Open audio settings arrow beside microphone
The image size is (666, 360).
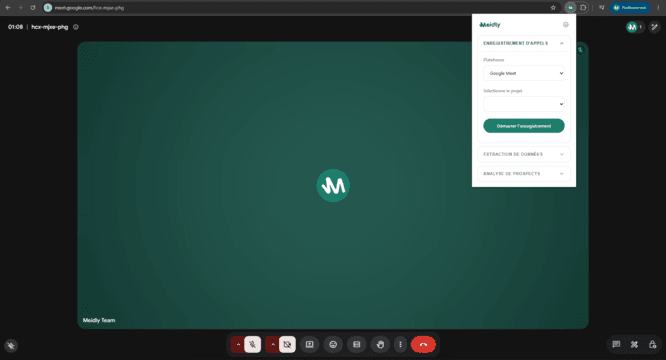point(238,344)
